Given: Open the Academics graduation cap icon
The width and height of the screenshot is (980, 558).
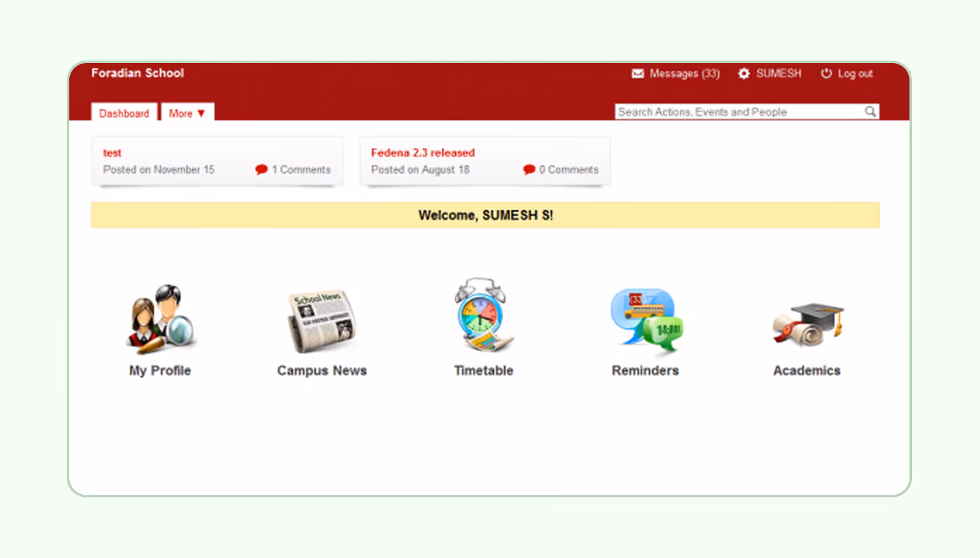Looking at the screenshot, I should click(808, 324).
